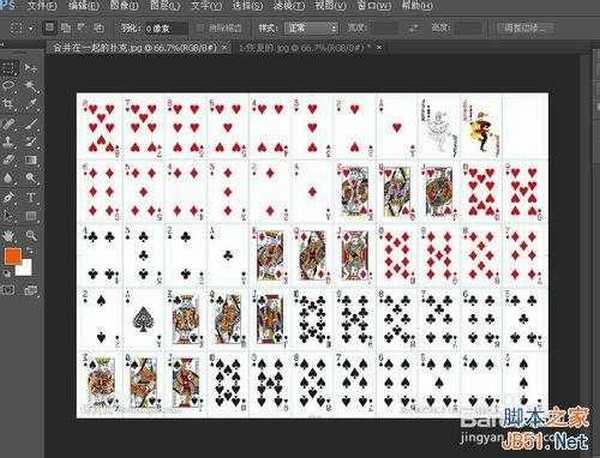The image size is (600, 458).
Task: Open the 样式 style dropdown
Action: [x=311, y=28]
